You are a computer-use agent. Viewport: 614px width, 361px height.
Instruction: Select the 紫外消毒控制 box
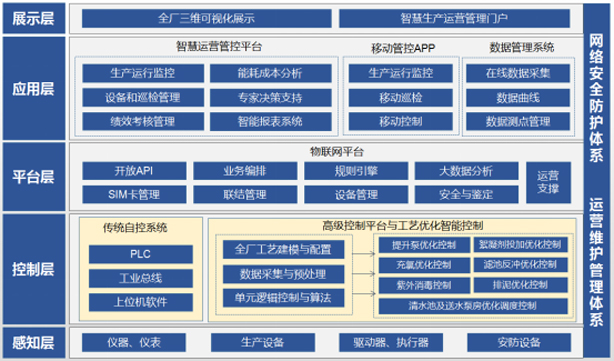tap(424, 285)
